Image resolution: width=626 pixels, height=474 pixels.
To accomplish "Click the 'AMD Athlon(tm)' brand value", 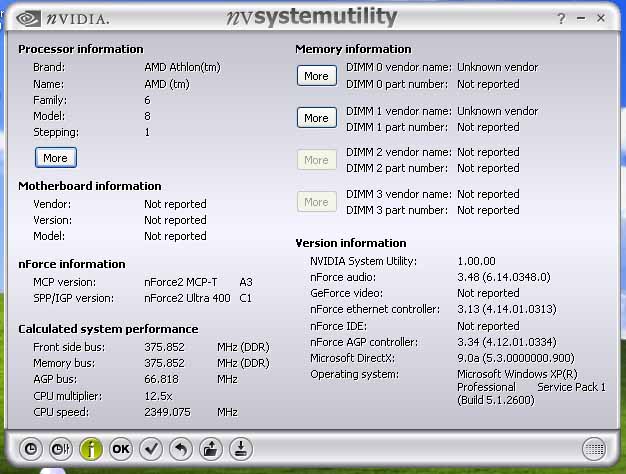I will [182, 67].
